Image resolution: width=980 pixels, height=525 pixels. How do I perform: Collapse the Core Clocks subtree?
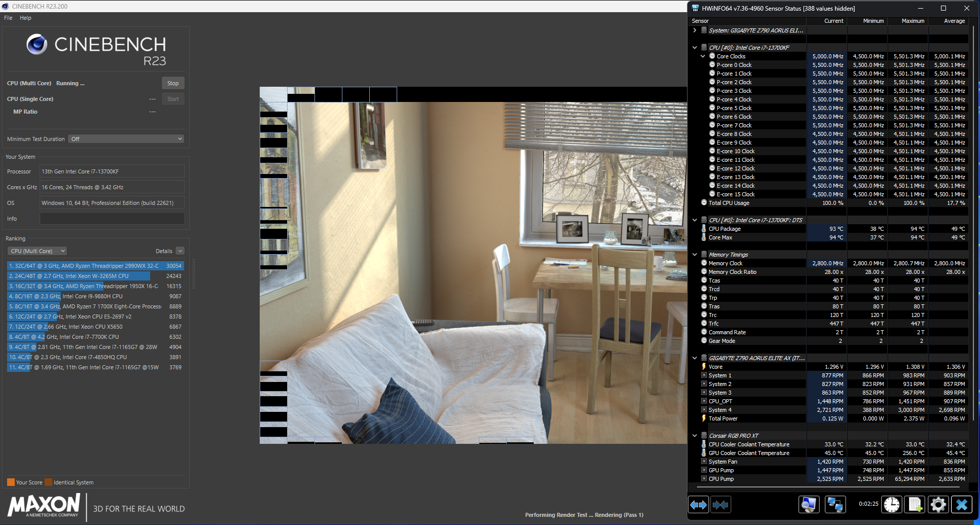point(703,56)
